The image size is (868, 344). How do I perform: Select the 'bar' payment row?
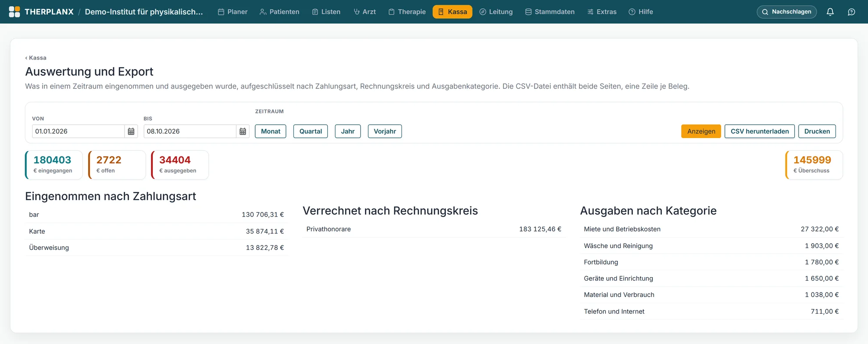[156, 215]
